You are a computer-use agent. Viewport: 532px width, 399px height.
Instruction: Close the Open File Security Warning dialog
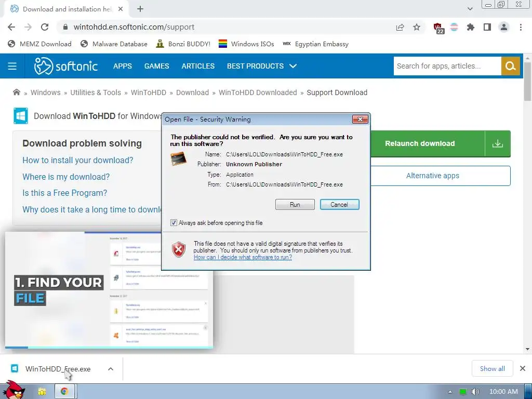[x=361, y=119]
